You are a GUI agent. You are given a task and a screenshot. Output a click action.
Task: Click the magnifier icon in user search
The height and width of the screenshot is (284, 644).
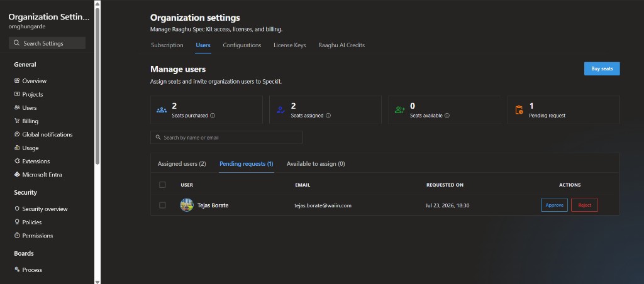click(158, 138)
